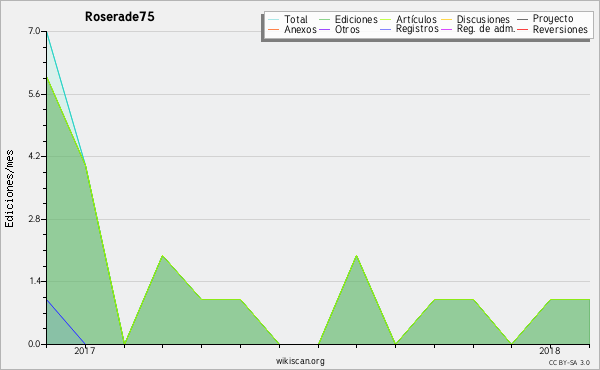
Task: Click the chart title Roserade75
Action: click(119, 17)
